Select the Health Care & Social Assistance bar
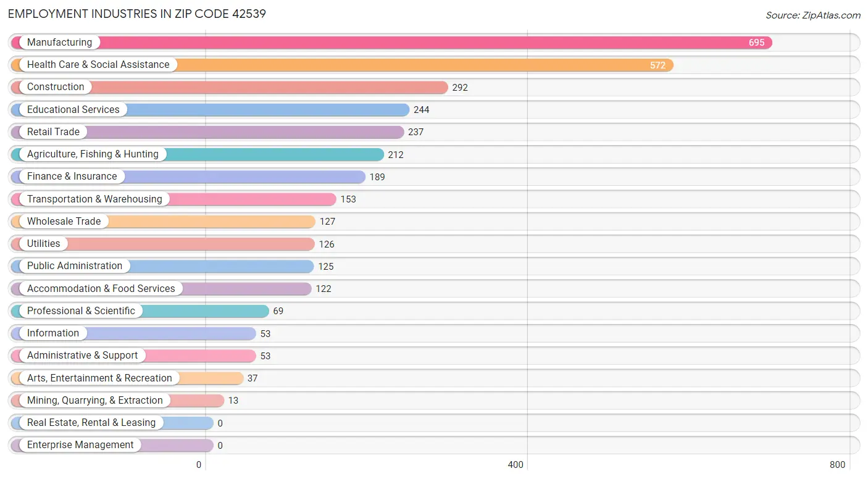The image size is (868, 479). [342, 65]
